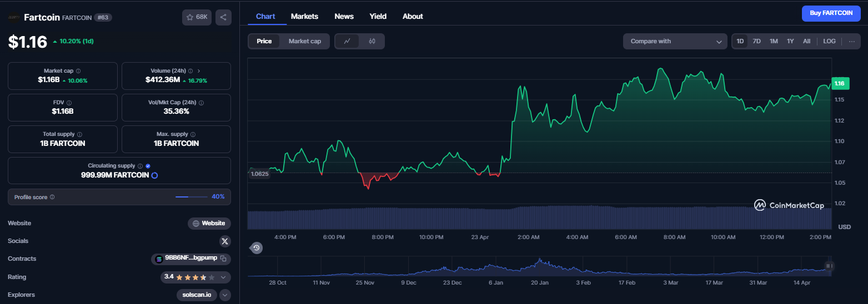The image size is (868, 304).
Task: Click the Buy FARTCOIN button
Action: tap(831, 13)
